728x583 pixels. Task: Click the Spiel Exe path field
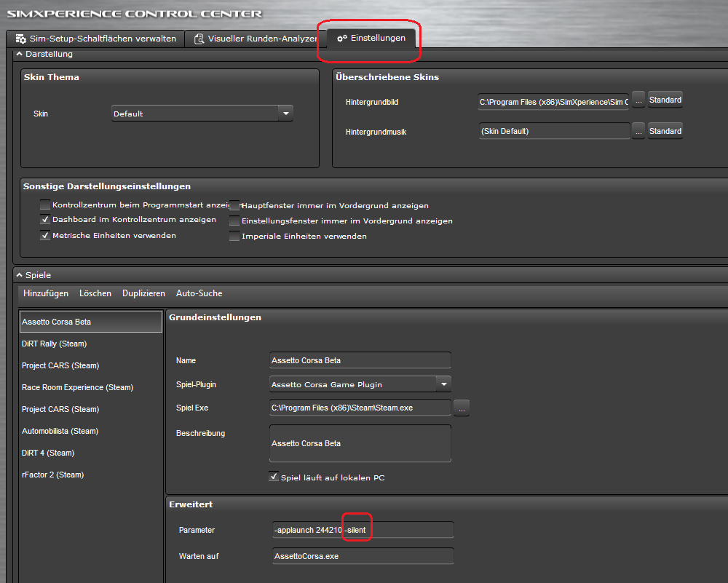point(360,408)
